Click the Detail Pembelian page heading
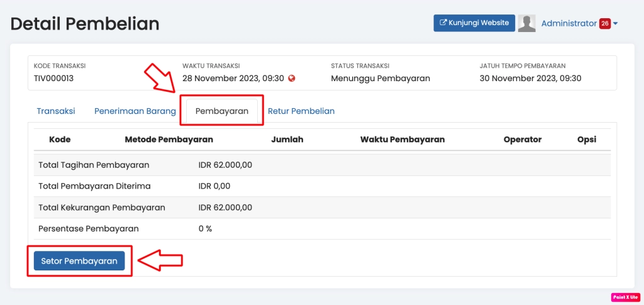The width and height of the screenshot is (644, 305). [x=85, y=24]
